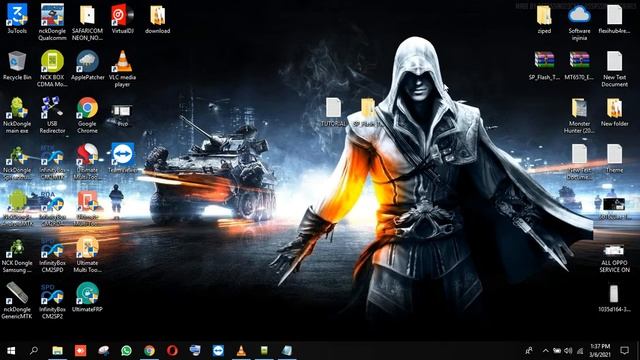Open the UltimateFRP shortcut
Image resolution: width=640 pixels, height=360 pixels.
pos(87,297)
